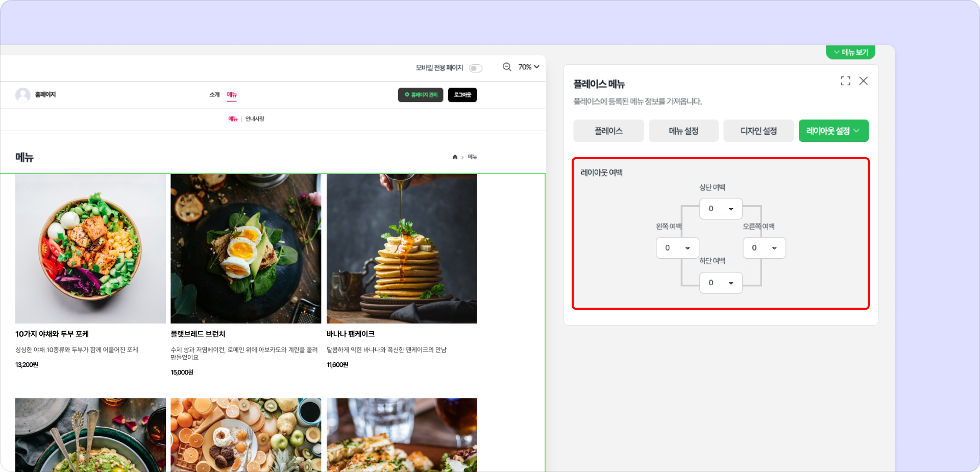
Task: Click the 바나나 팬케이크 title
Action: (351, 334)
